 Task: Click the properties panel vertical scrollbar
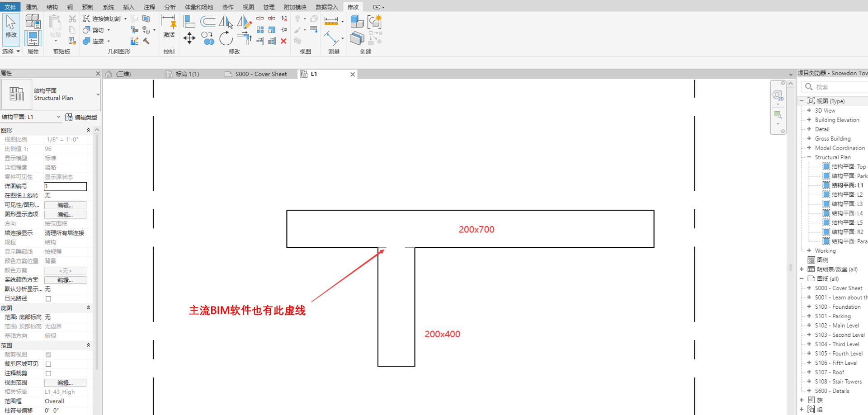[97, 249]
